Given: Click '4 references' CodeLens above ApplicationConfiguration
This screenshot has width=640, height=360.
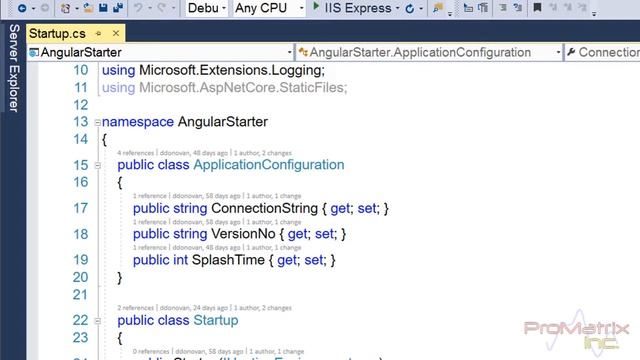Looking at the screenshot, I should click(136, 153).
